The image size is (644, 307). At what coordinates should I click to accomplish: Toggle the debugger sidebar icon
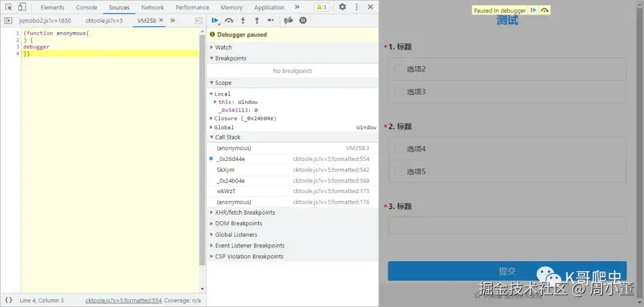(x=199, y=20)
